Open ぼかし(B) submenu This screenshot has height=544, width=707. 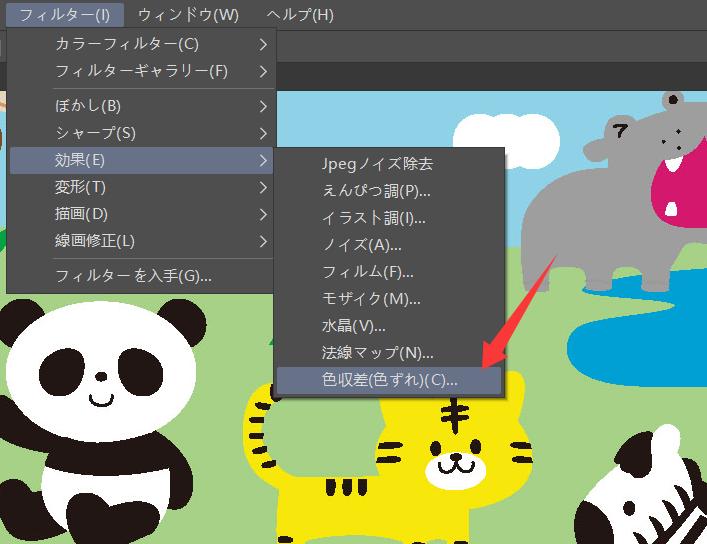(142, 106)
